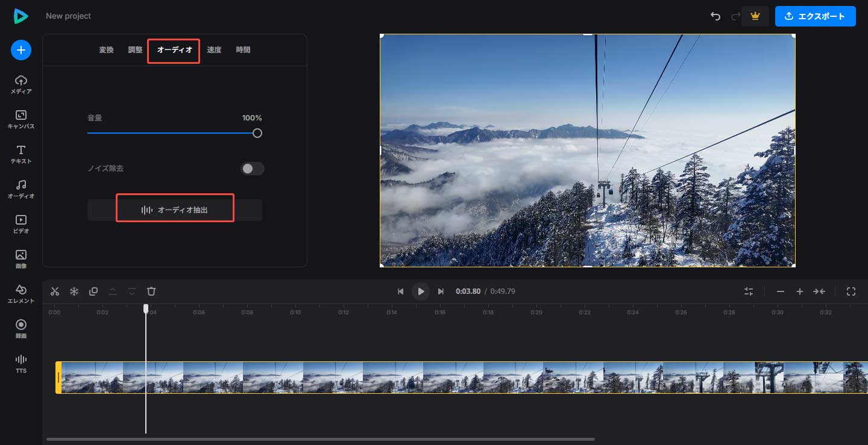Open the 画像 sidebar panel
868x445 pixels.
pyautogui.click(x=21, y=259)
